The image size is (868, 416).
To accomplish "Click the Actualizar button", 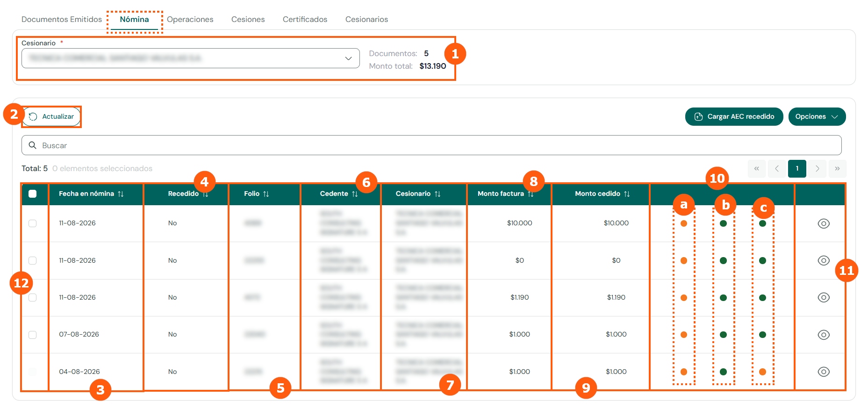I will tap(51, 117).
